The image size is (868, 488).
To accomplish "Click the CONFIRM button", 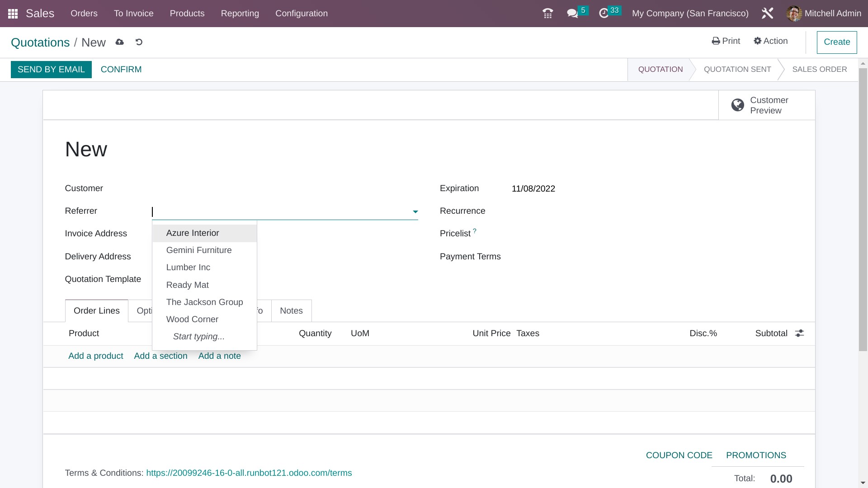I will (x=121, y=70).
